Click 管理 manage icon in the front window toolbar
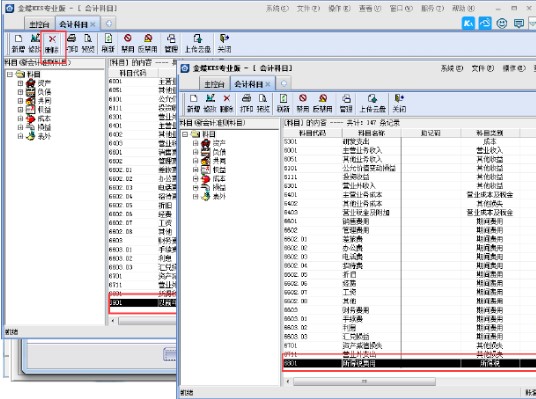This screenshot has height=399, width=536. (346, 103)
